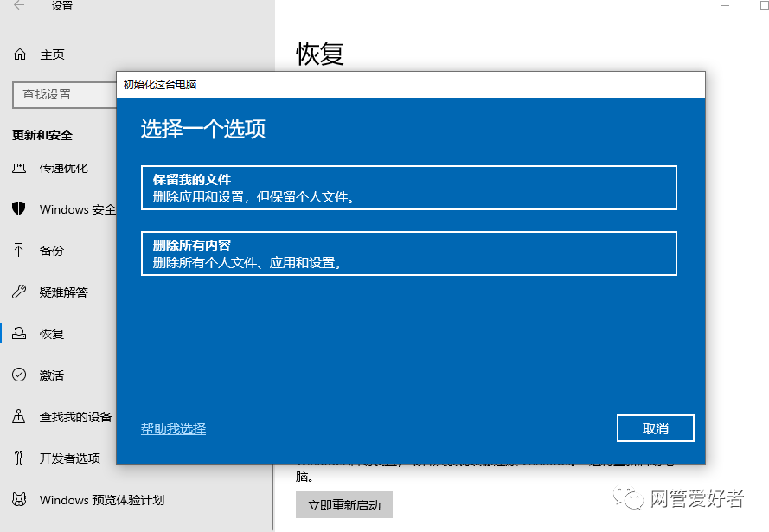Image resolution: width=769 pixels, height=532 pixels.
Task: Open the 备份 page
Action: pos(52,251)
